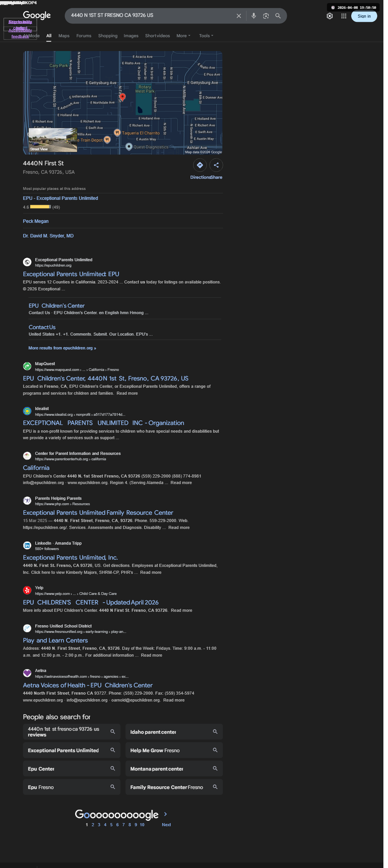This screenshot has width=388, height=868.
Task: Open search by image camera icon
Action: 266,16
